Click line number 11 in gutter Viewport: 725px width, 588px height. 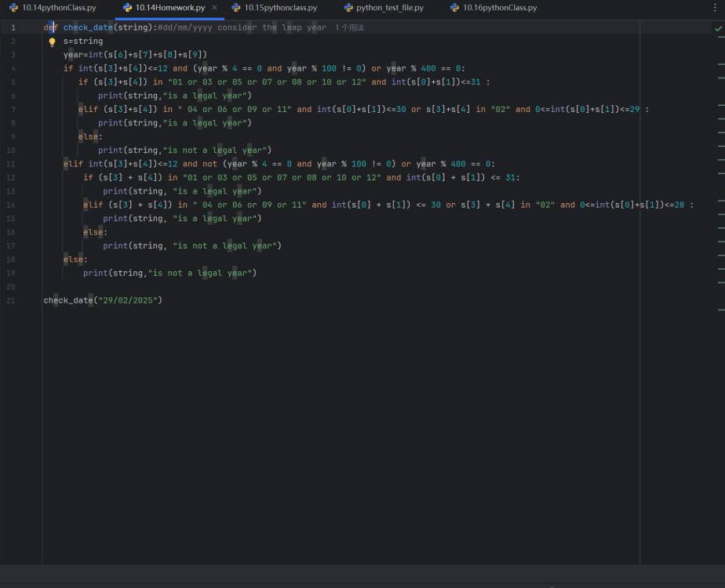(x=11, y=165)
